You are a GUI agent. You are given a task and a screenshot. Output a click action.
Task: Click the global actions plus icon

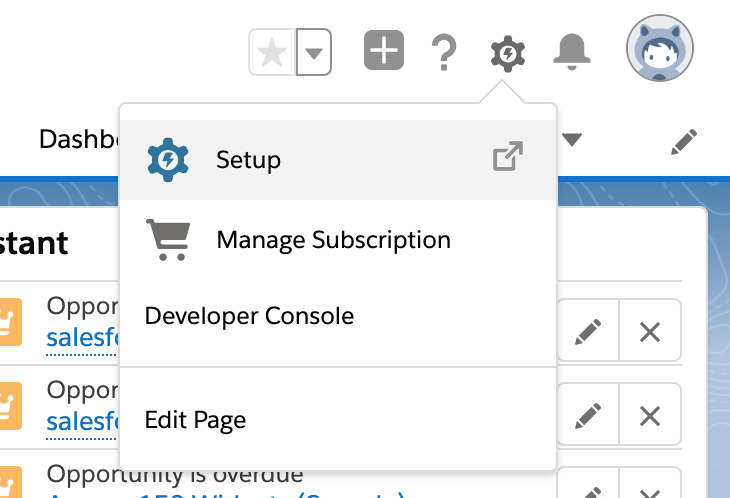pos(384,51)
